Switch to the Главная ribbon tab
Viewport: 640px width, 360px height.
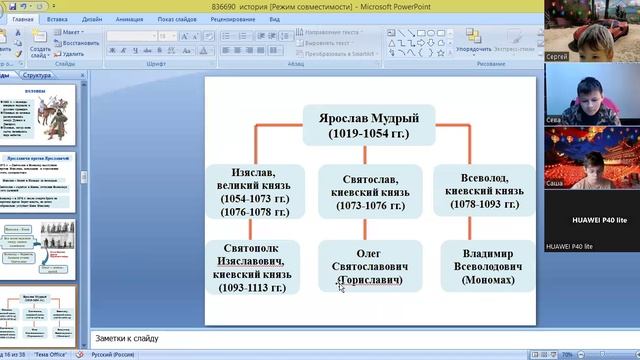tap(23, 19)
